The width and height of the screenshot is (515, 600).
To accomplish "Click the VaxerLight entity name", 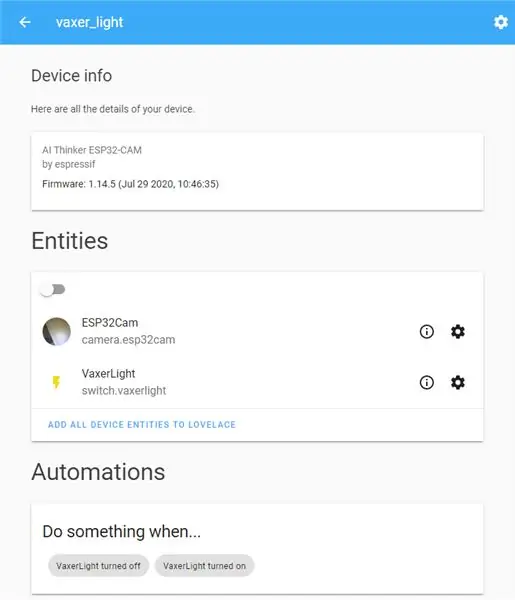I will pos(108,373).
